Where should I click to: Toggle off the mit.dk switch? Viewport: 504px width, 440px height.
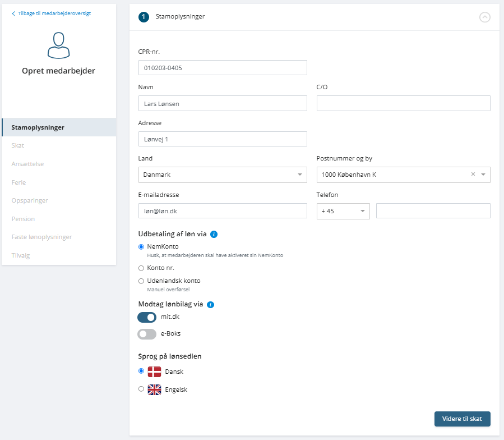tap(147, 317)
